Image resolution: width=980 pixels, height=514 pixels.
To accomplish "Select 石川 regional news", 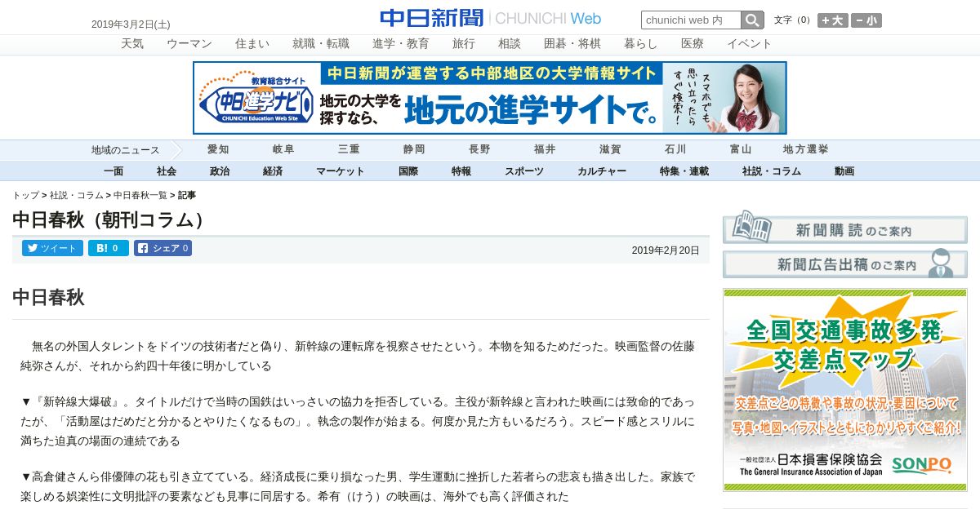I will point(675,149).
